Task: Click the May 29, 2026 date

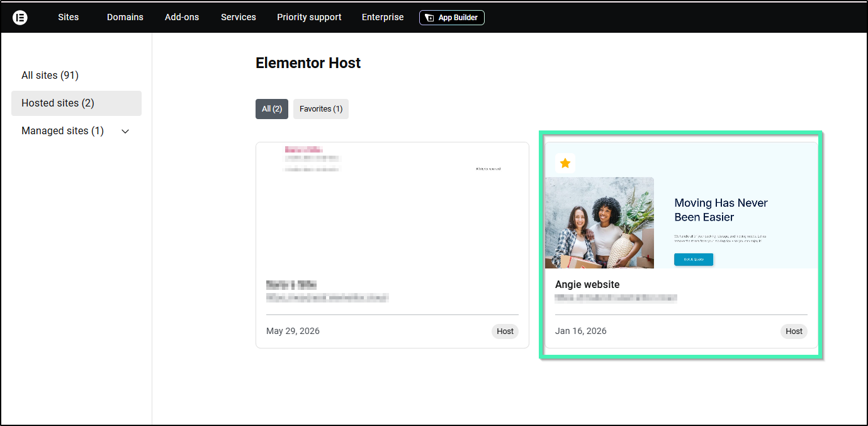Action: tap(293, 331)
